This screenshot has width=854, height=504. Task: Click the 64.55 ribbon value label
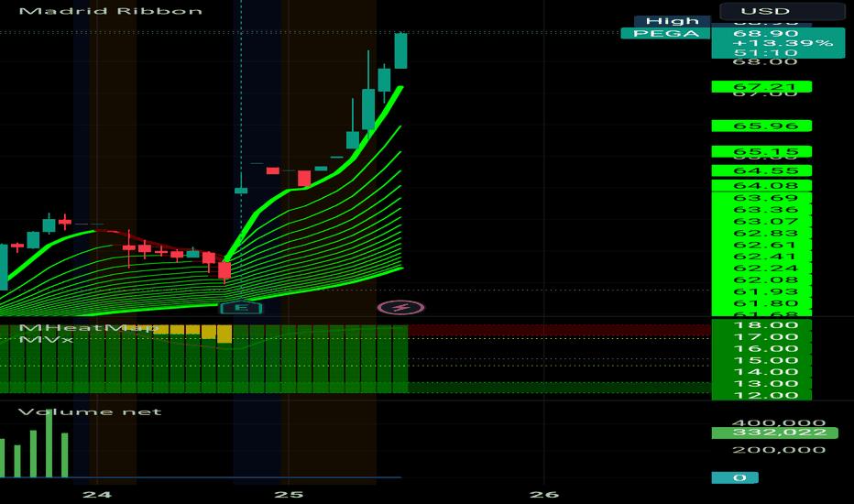pyautogui.click(x=762, y=170)
